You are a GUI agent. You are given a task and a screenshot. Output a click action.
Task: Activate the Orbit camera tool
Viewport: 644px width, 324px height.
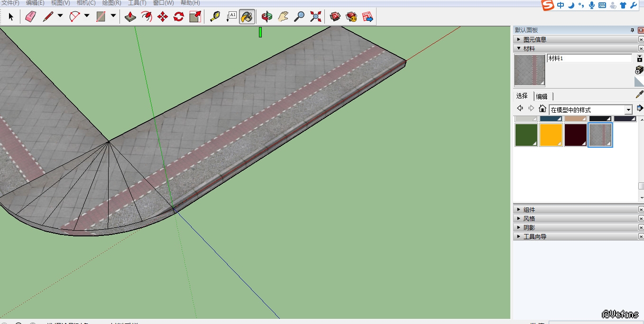coord(267,17)
